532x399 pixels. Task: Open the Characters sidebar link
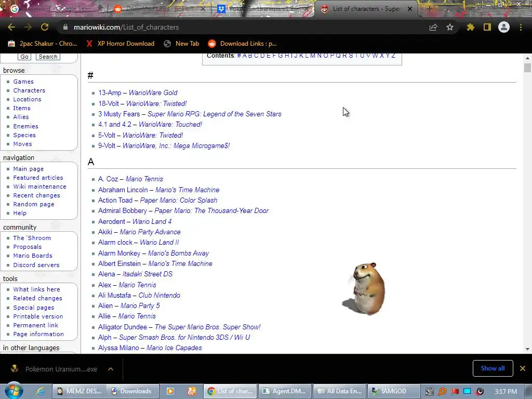[29, 90]
